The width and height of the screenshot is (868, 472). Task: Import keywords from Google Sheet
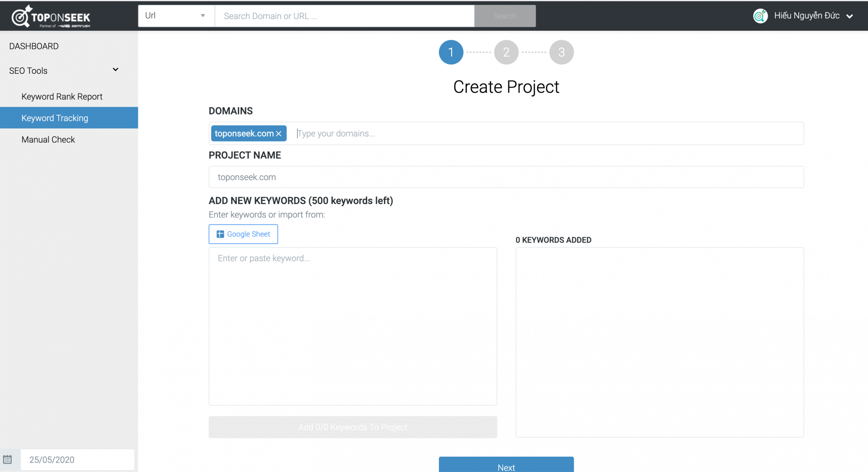243,234
